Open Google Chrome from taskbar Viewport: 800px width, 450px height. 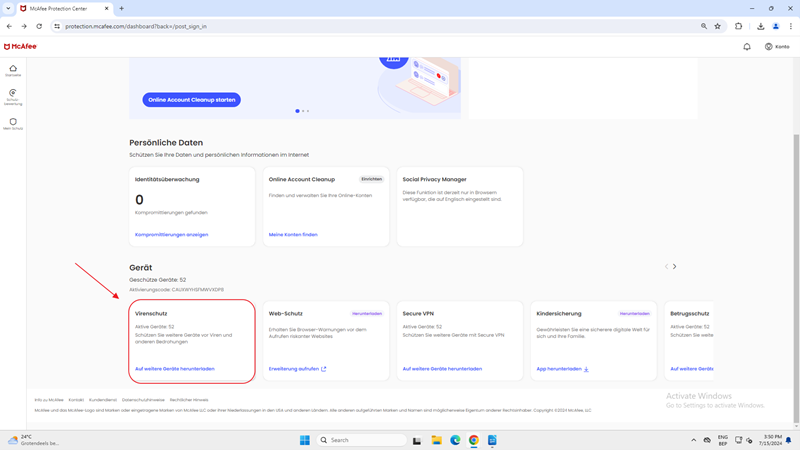[x=474, y=440]
